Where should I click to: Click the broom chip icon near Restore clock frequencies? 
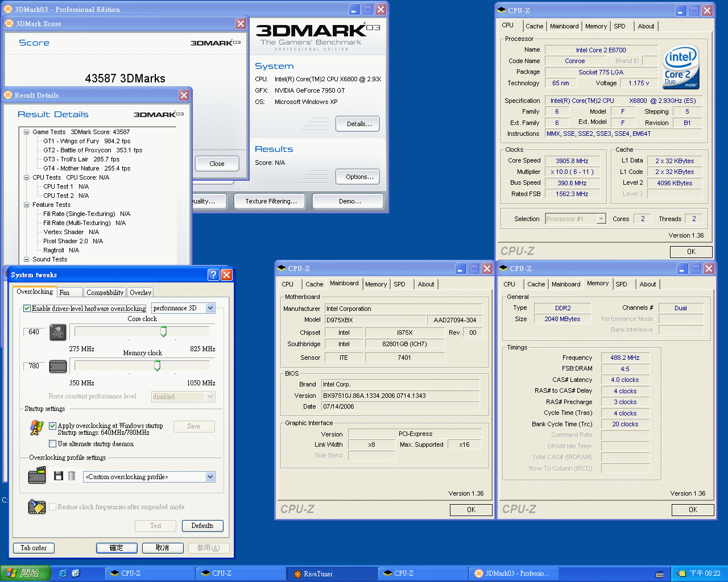click(37, 506)
